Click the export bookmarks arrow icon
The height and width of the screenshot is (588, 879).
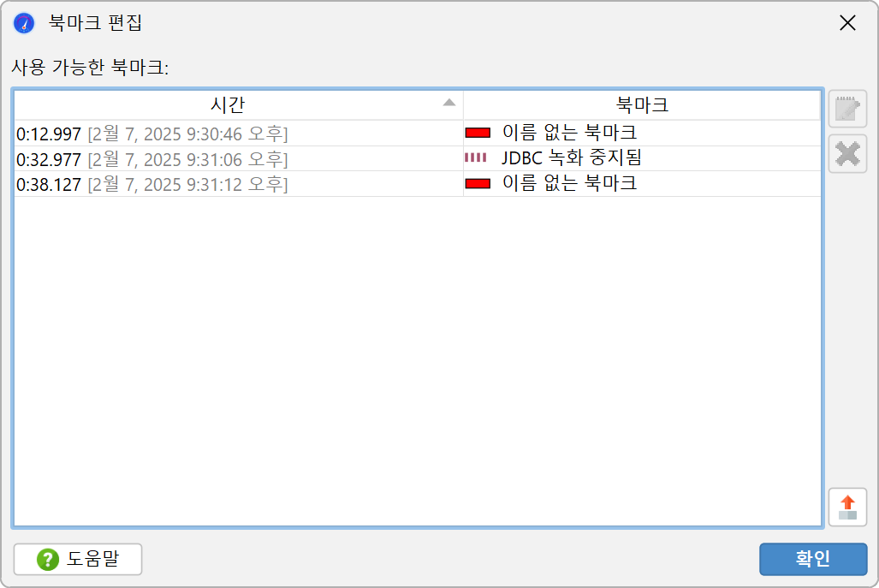pyautogui.click(x=847, y=508)
